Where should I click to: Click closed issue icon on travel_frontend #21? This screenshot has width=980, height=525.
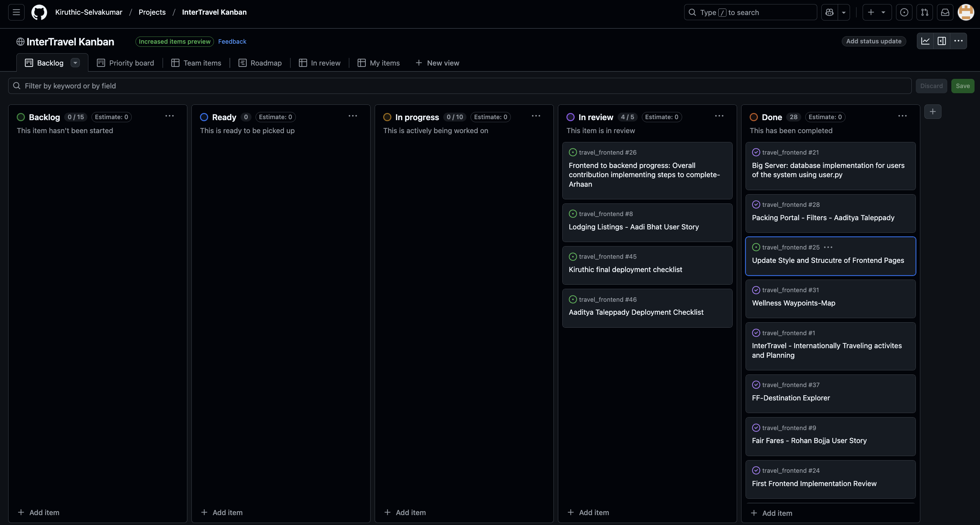756,152
